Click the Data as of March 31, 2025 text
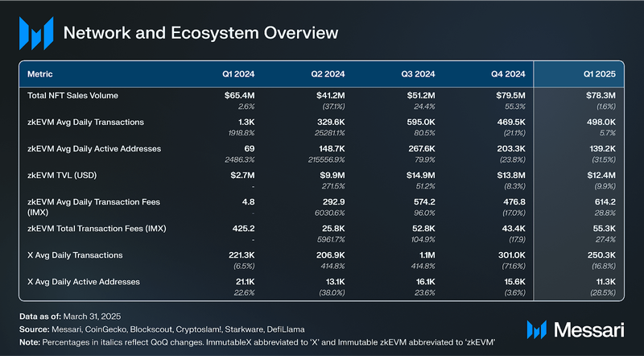644x356 pixels. click(70, 317)
